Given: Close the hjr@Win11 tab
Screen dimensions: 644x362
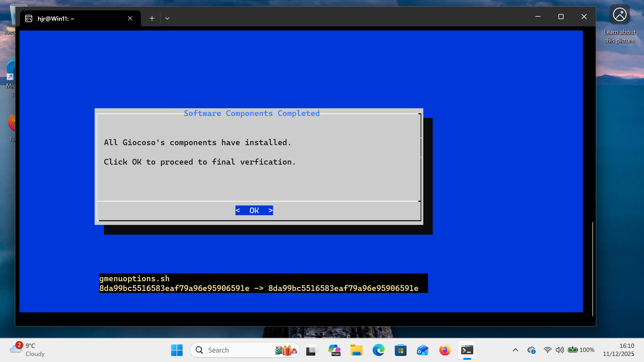Looking at the screenshot, I should tap(130, 18).
